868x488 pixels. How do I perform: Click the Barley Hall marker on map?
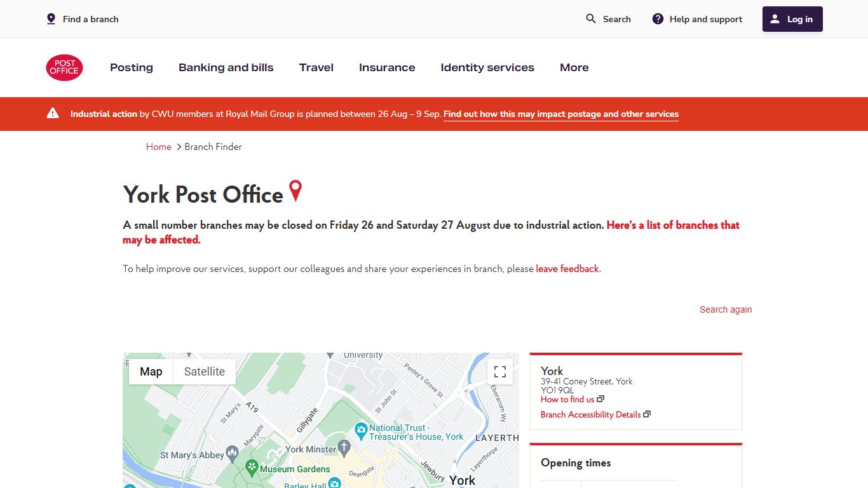[334, 484]
